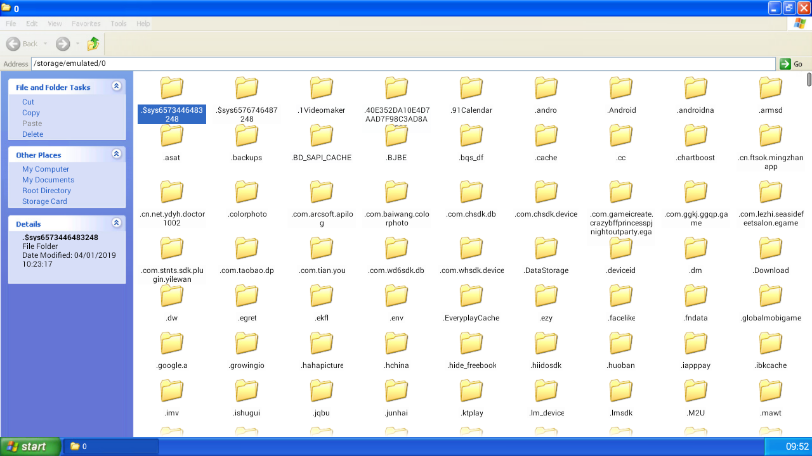The image size is (812, 456).
Task: Click the Windows flag logo in menu bar
Action: 800,24
